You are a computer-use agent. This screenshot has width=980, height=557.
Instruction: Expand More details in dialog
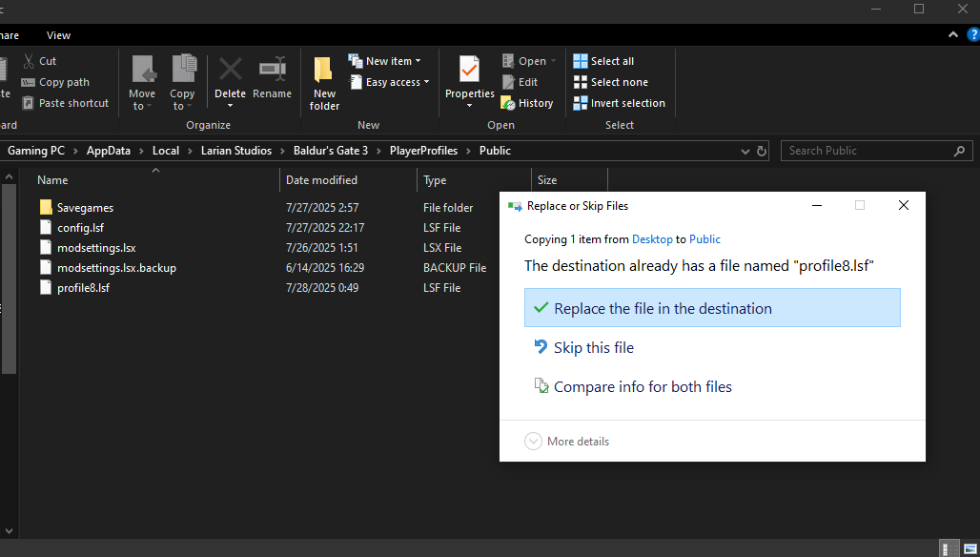tap(567, 442)
